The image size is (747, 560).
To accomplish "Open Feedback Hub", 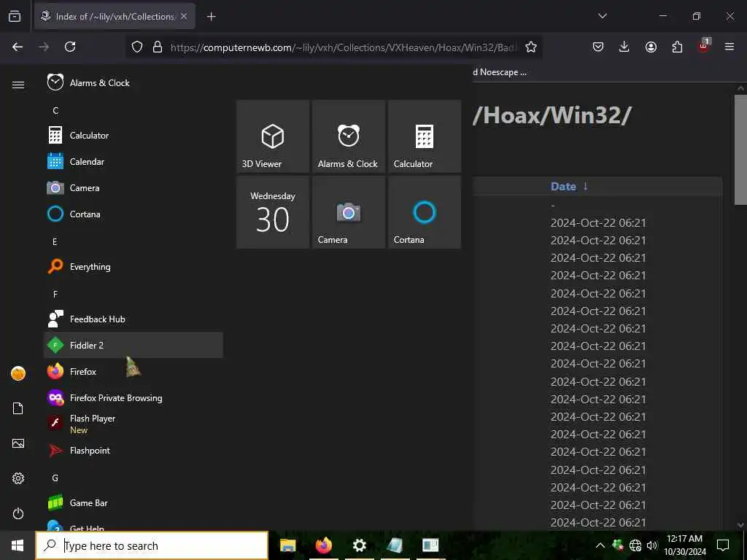I will coord(133,319).
